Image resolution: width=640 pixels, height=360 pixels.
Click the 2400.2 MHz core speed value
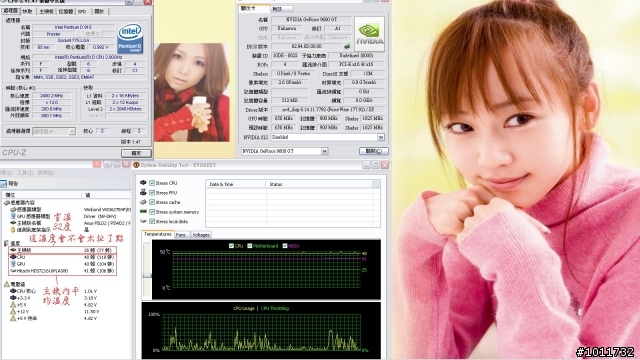click(x=51, y=96)
